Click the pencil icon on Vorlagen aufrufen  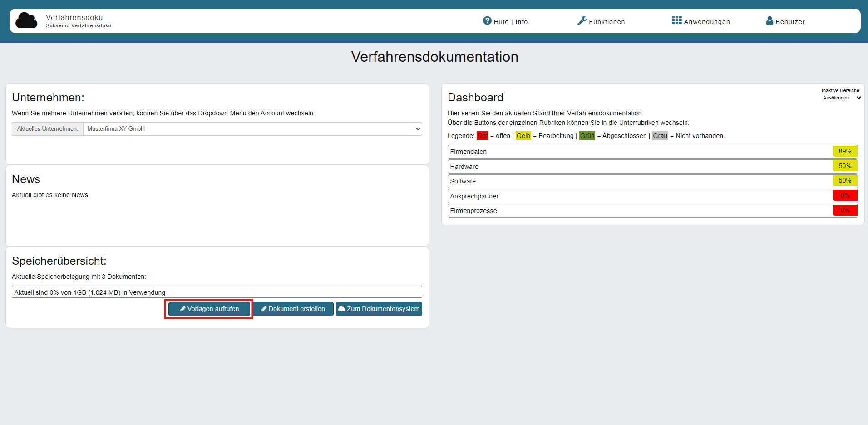point(182,309)
